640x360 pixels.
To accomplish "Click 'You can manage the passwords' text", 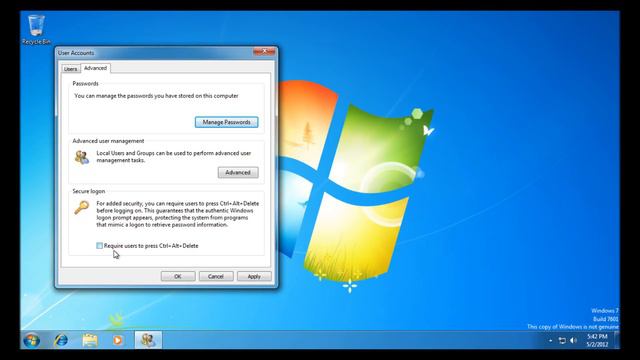I will 156,96.
